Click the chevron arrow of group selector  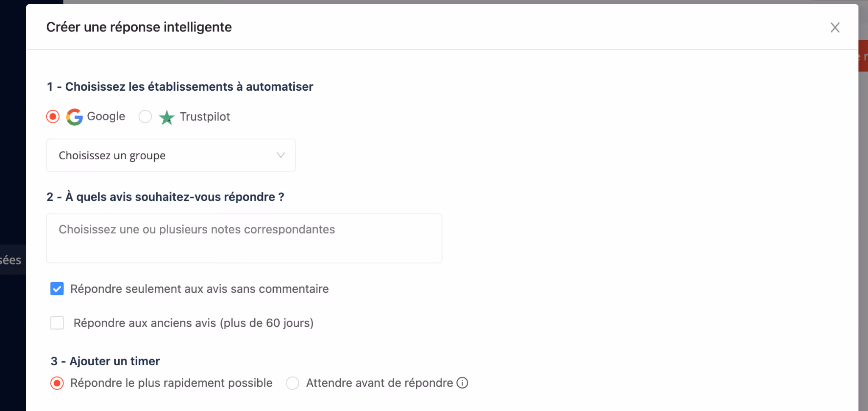click(281, 156)
